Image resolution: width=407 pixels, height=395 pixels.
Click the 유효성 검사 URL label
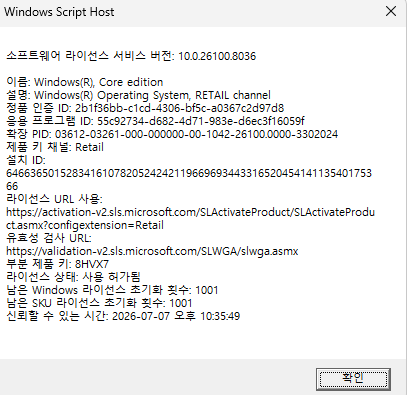[x=49, y=238]
